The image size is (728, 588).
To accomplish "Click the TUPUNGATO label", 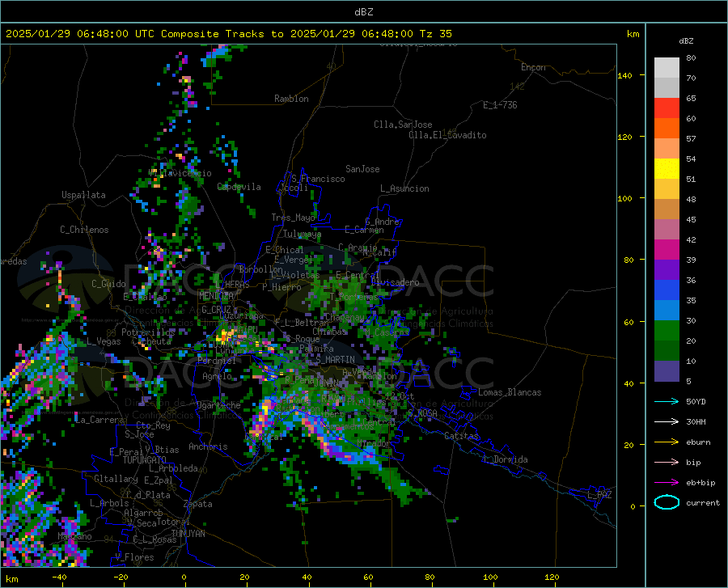I will (145, 460).
